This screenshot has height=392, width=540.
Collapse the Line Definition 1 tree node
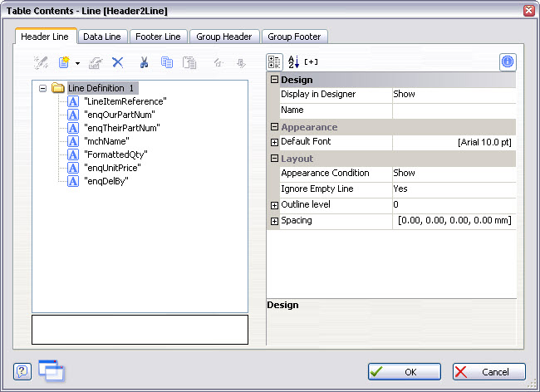42,89
